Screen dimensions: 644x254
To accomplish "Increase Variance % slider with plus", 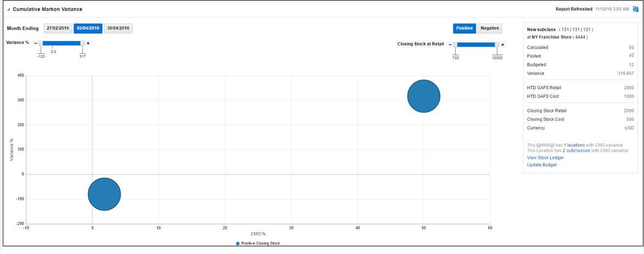I will (88, 43).
